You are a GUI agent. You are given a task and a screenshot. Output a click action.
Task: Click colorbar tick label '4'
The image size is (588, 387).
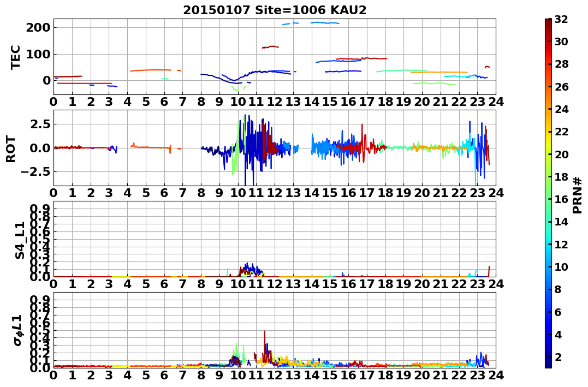559,334
